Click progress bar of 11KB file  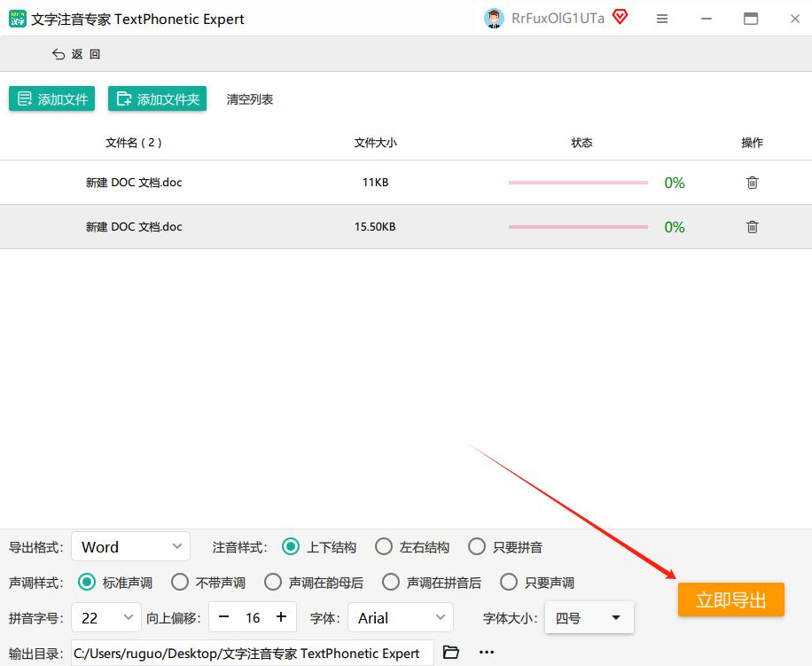[x=579, y=183]
